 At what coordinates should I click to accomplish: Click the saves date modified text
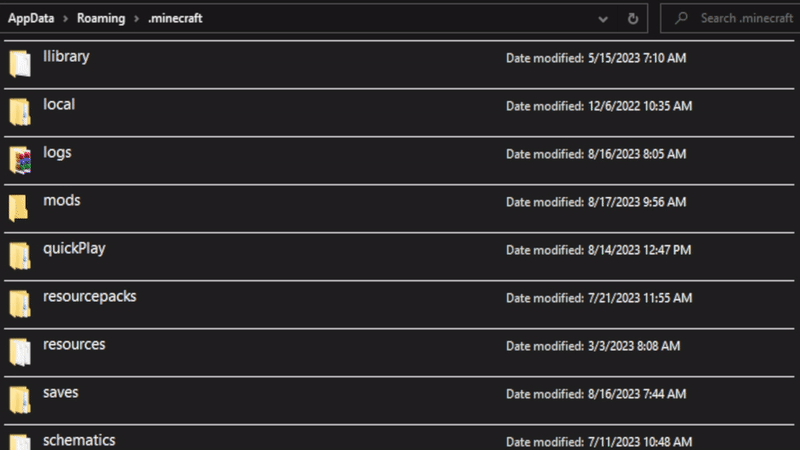596,394
